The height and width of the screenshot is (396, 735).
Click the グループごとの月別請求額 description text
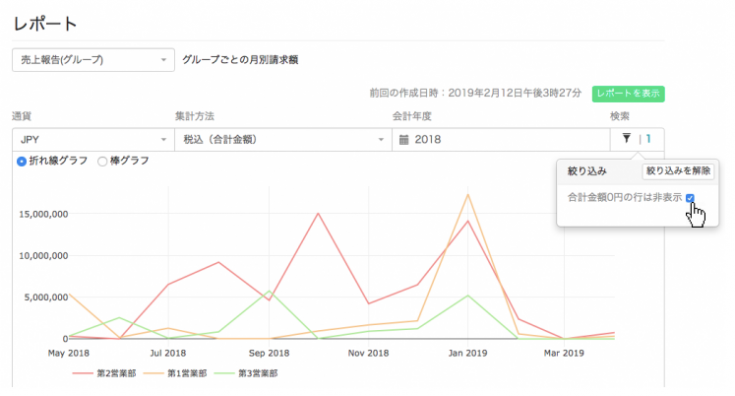[240, 60]
